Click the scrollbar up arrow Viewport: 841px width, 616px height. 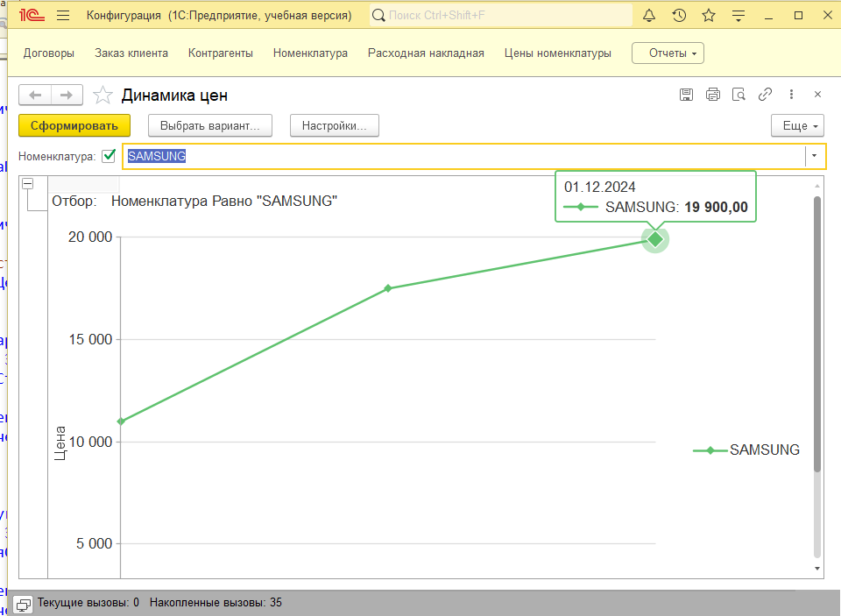pyautogui.click(x=817, y=186)
